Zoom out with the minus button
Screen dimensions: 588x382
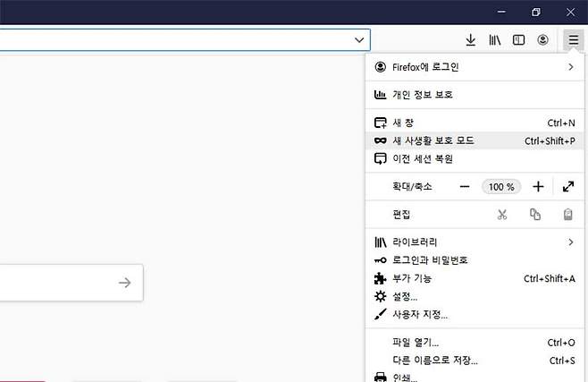465,186
